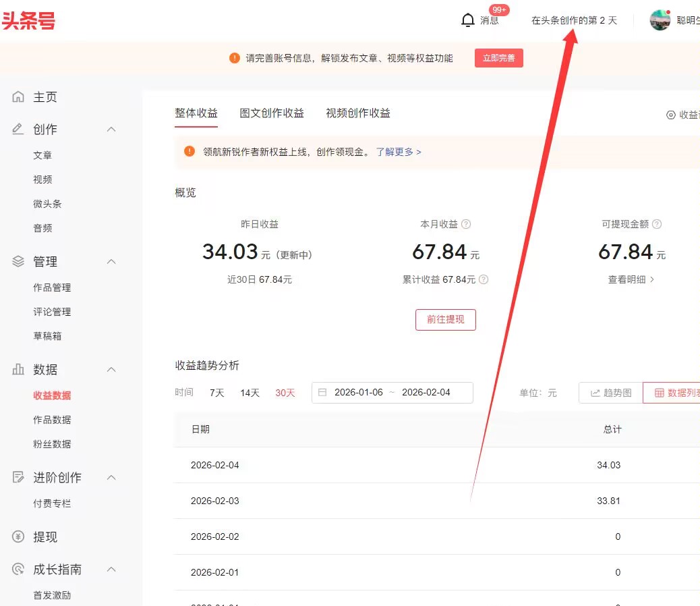Select the 7天 time range filter
The width and height of the screenshot is (700, 606).
pyautogui.click(x=216, y=392)
